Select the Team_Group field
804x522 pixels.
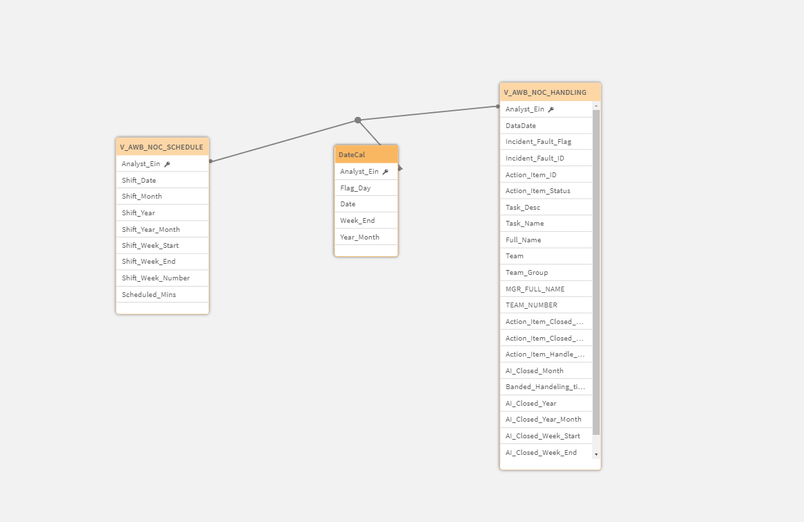(x=546, y=272)
